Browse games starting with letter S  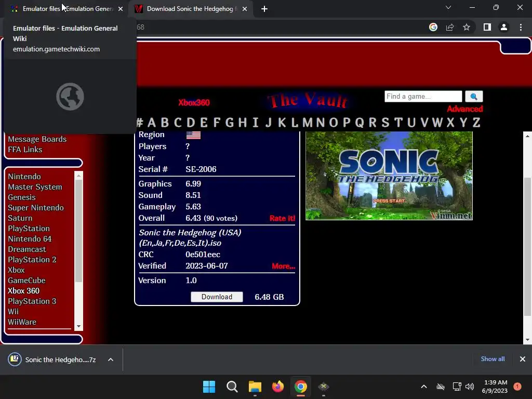coord(385,122)
